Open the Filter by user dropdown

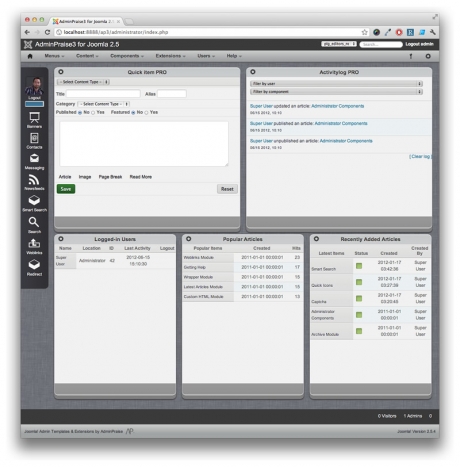pyautogui.click(x=336, y=83)
